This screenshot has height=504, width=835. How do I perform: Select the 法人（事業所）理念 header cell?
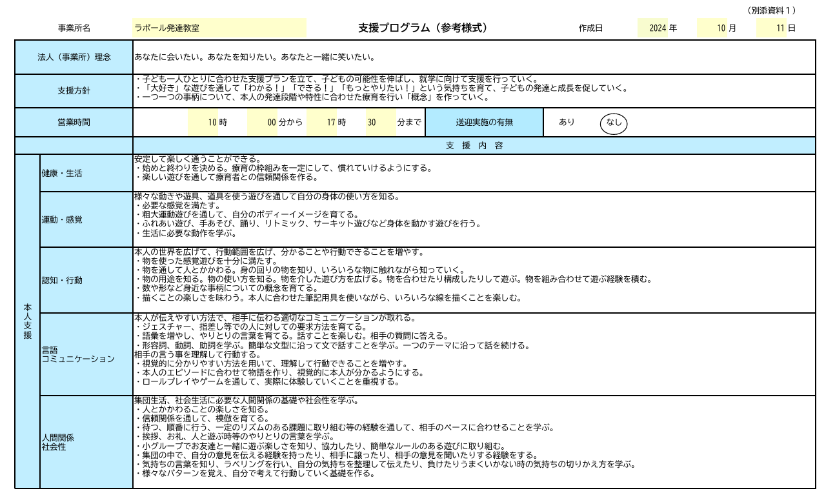[x=74, y=57]
